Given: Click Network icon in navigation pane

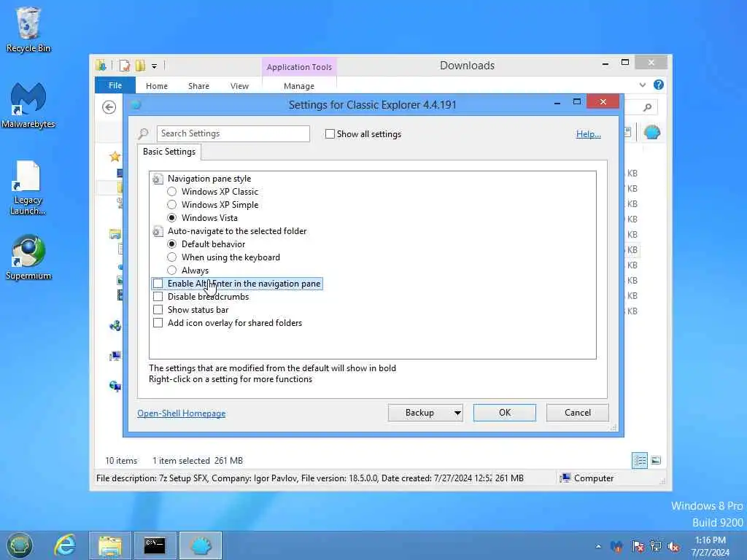Looking at the screenshot, I should [115, 386].
